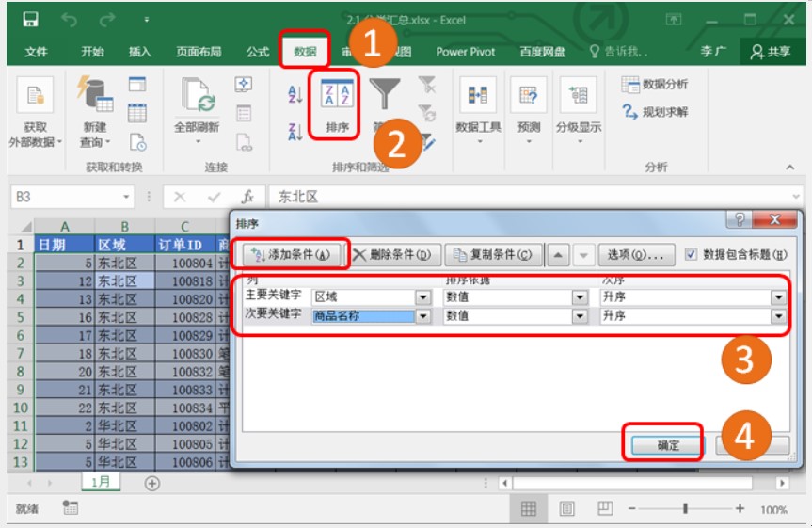The image size is (812, 528).
Task: Switch to the 插入 tab
Action: tap(140, 52)
